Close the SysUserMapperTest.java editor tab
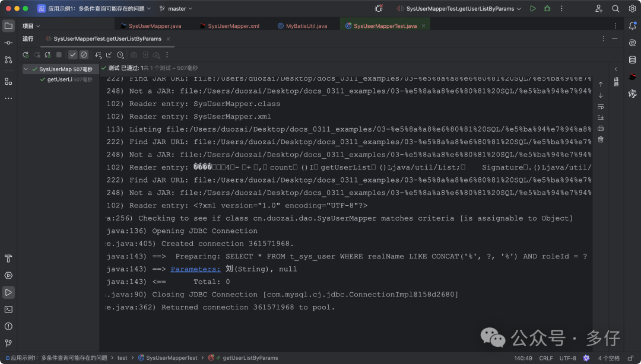Viewport: 641px width, 364px height. point(424,26)
